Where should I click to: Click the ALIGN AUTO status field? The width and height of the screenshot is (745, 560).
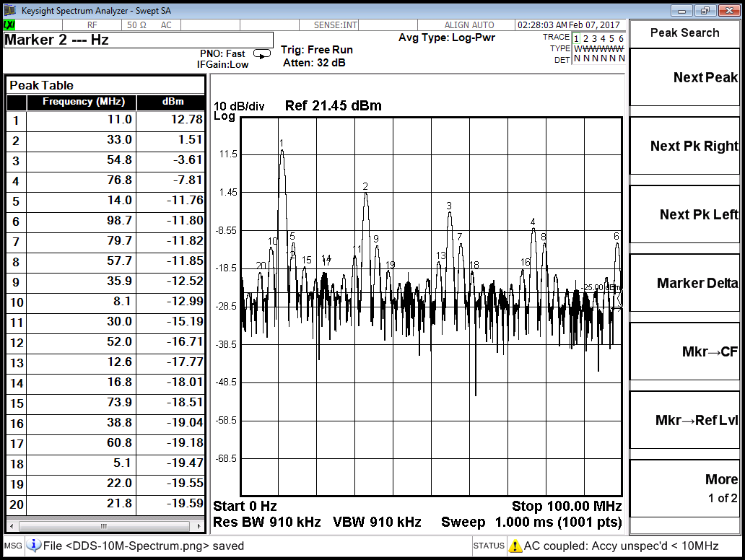pyautogui.click(x=469, y=25)
